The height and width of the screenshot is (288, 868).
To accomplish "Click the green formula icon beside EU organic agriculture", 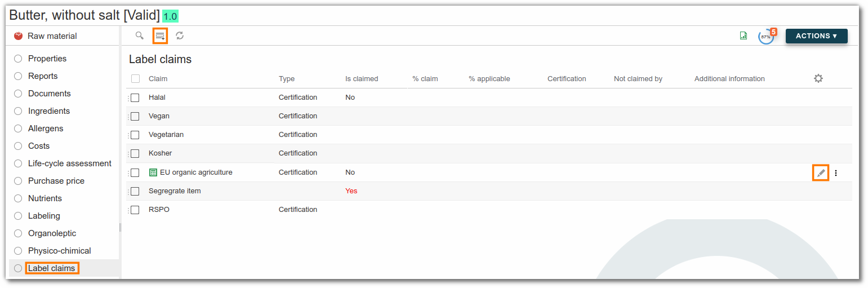I will 153,172.
